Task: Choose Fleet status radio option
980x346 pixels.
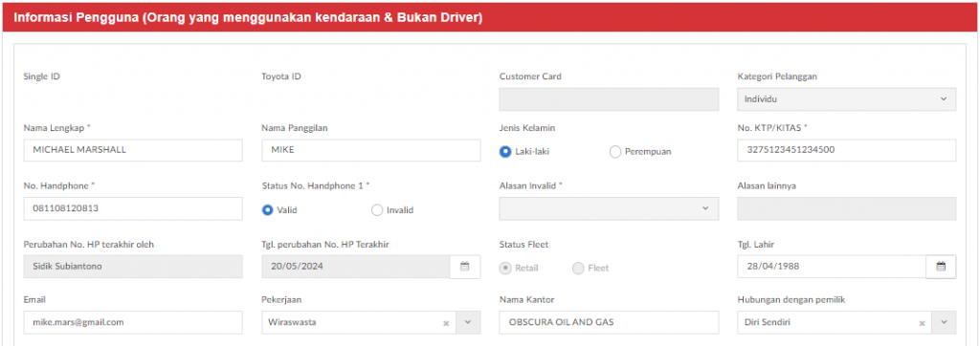Action: pos(578,268)
